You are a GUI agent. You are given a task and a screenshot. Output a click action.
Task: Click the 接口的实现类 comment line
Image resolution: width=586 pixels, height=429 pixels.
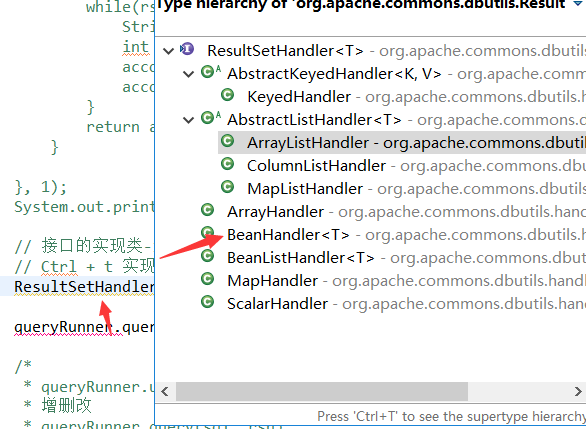(84, 246)
